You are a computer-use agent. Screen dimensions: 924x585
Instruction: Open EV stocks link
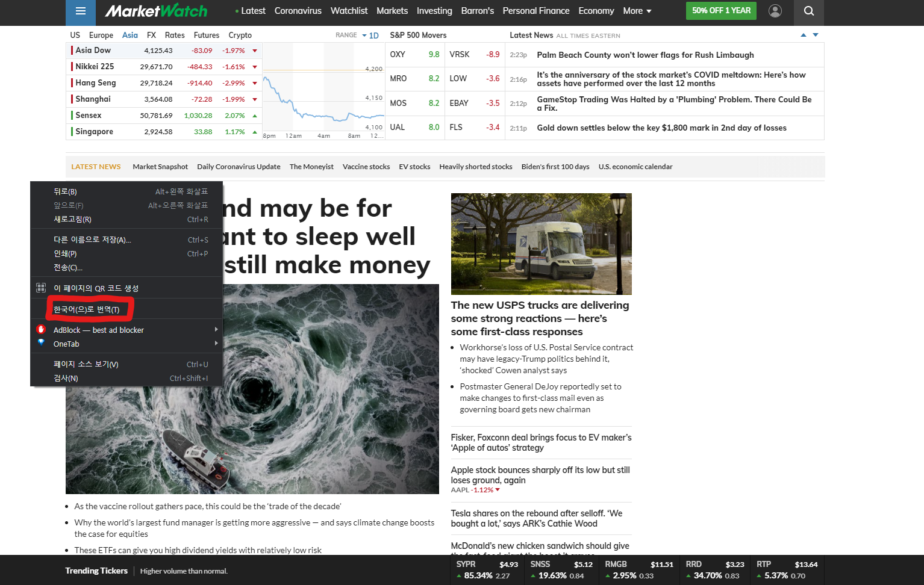(414, 167)
